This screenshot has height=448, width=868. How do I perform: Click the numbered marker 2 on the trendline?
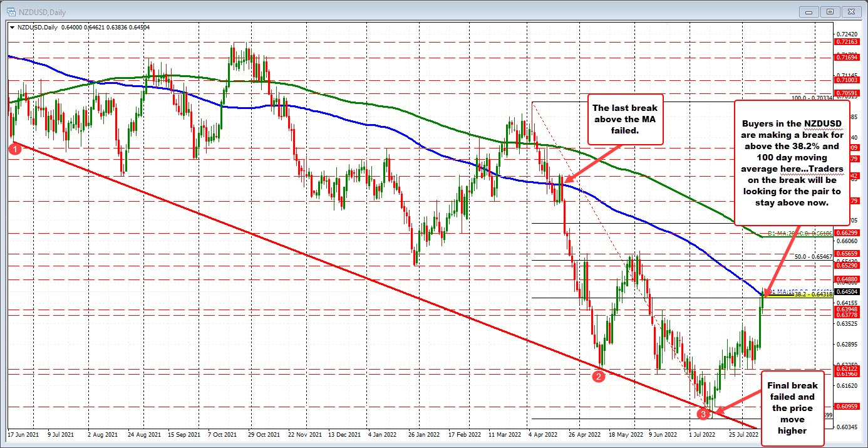tap(598, 377)
